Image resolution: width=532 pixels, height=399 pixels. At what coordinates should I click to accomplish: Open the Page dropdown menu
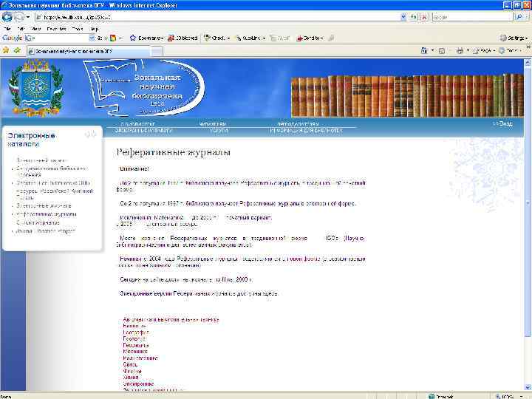[485, 51]
